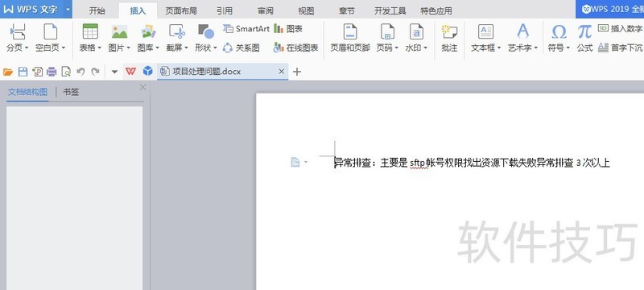
Task: Click the blue cube icon
Action: pyautogui.click(x=147, y=72)
